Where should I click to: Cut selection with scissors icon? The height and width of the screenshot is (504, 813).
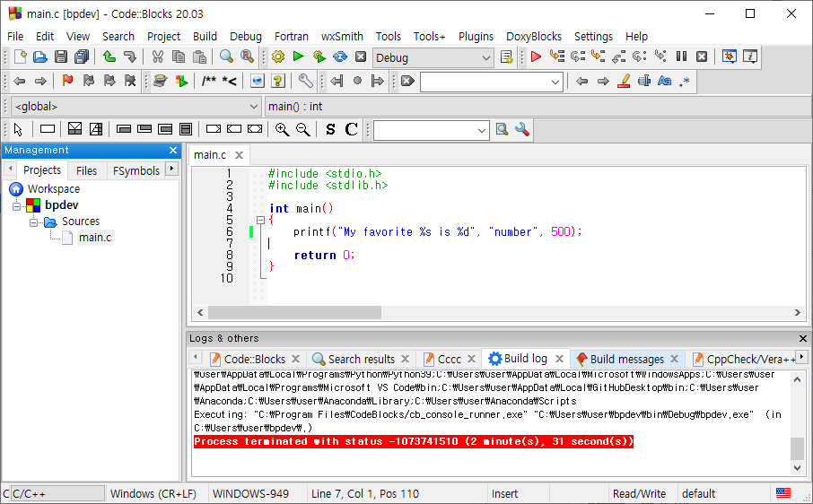point(158,57)
